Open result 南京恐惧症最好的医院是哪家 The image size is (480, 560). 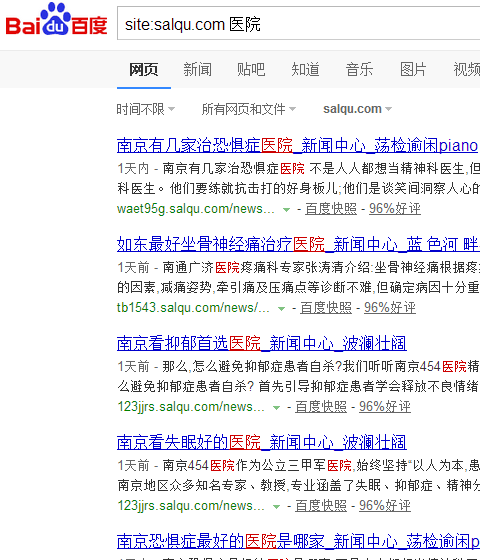(298, 541)
